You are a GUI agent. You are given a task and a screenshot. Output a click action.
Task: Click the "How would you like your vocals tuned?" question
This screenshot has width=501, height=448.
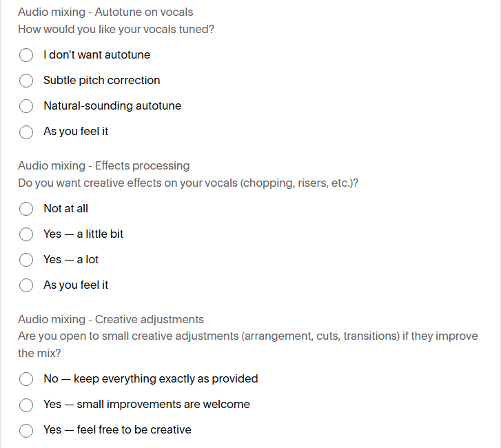point(116,30)
